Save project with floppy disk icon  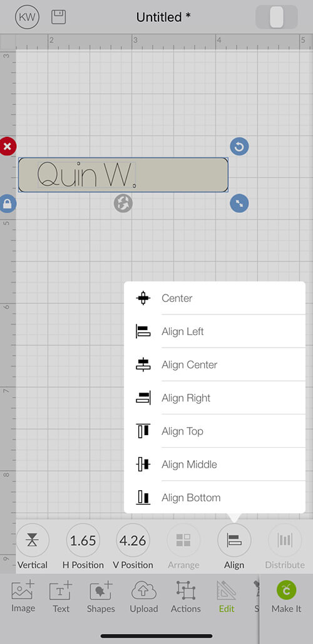pyautogui.click(x=58, y=17)
